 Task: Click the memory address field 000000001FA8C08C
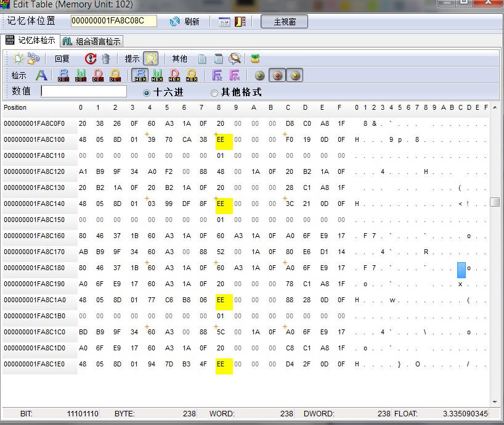[x=113, y=21]
